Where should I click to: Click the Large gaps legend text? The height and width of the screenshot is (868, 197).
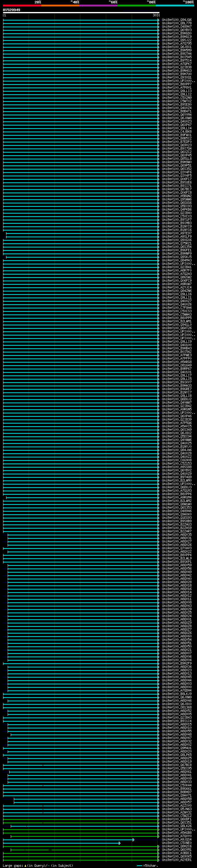pos(38,865)
